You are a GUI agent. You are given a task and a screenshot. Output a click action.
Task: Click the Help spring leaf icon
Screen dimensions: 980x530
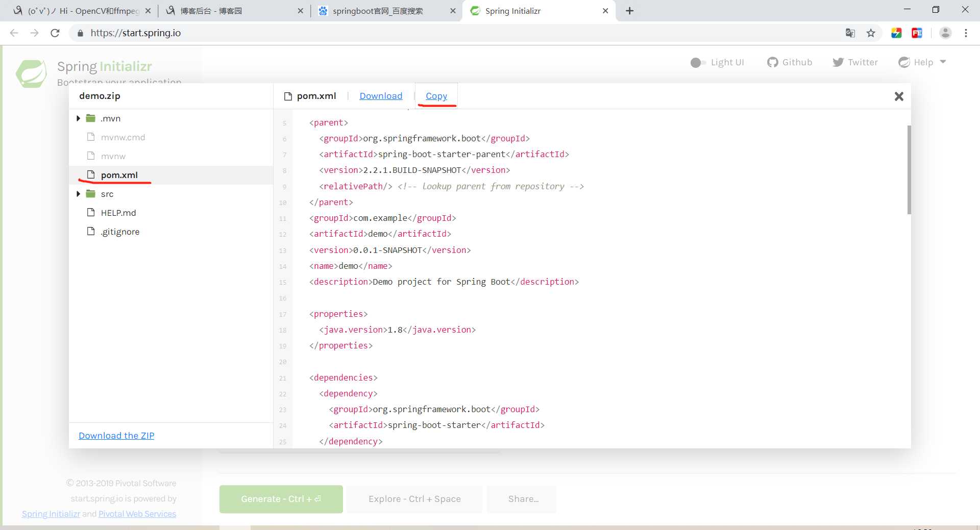[x=904, y=62]
